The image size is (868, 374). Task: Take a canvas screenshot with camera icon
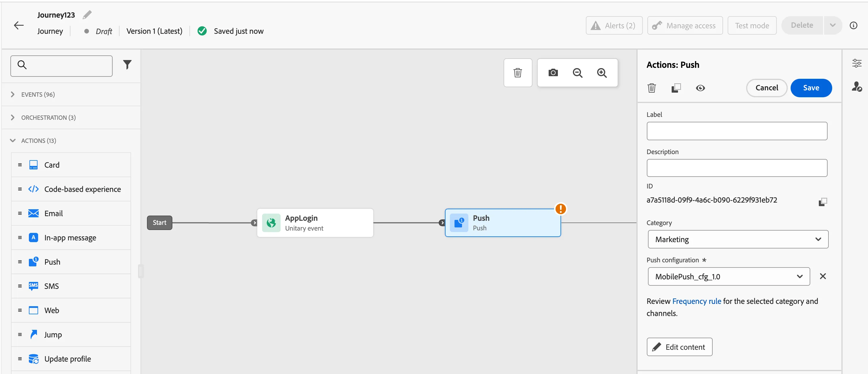[x=553, y=73]
